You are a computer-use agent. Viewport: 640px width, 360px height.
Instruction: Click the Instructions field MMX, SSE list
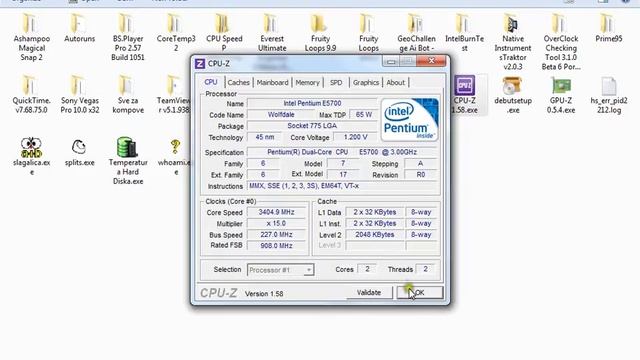(x=342, y=186)
